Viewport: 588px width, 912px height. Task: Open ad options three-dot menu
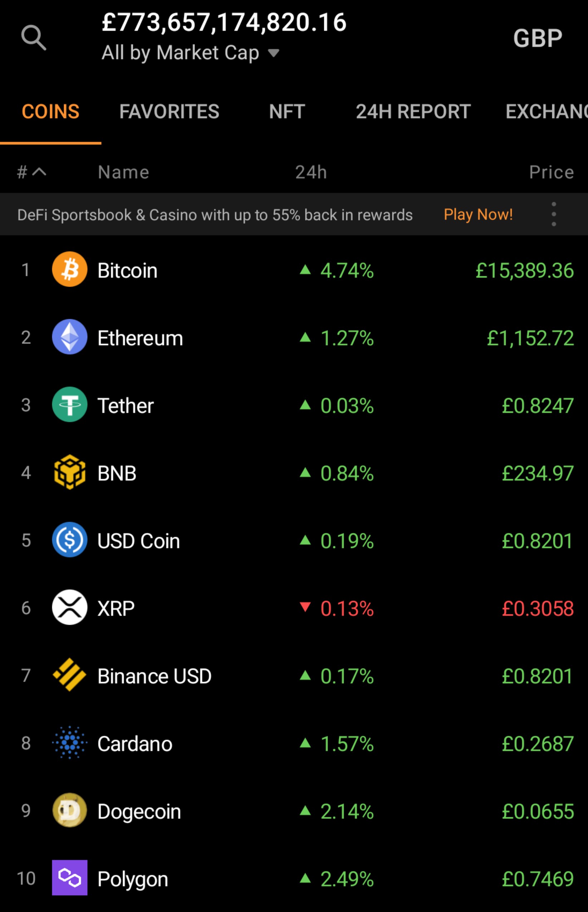point(554,214)
